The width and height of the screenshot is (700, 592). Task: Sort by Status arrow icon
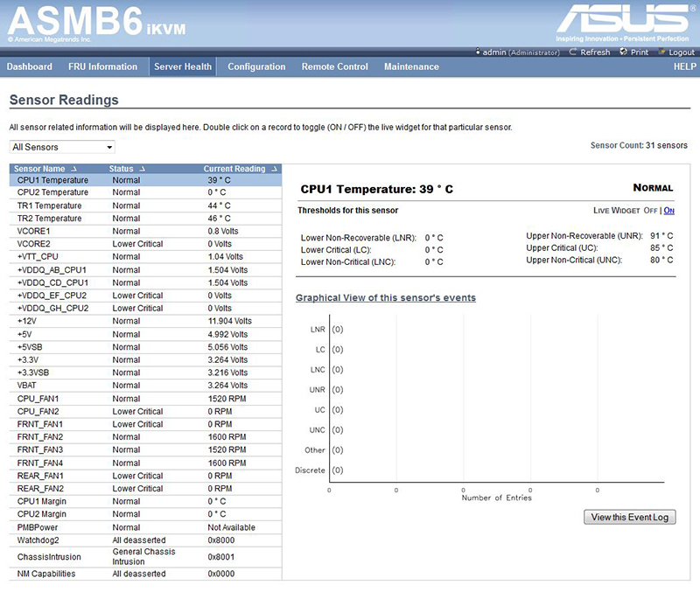pos(142,169)
